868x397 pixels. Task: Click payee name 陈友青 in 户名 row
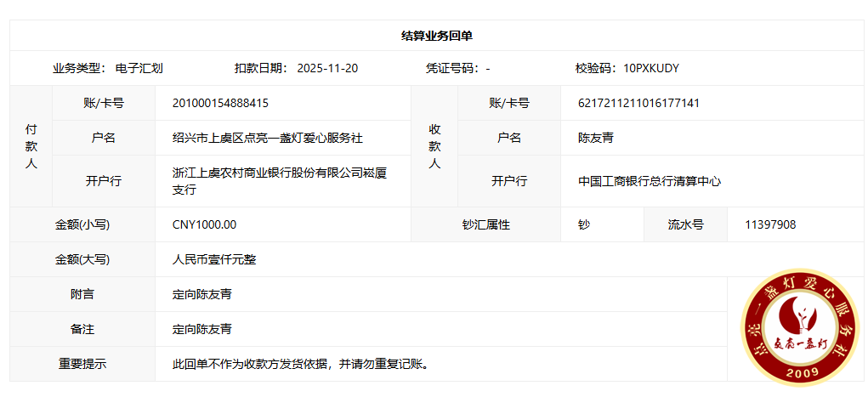[595, 138]
